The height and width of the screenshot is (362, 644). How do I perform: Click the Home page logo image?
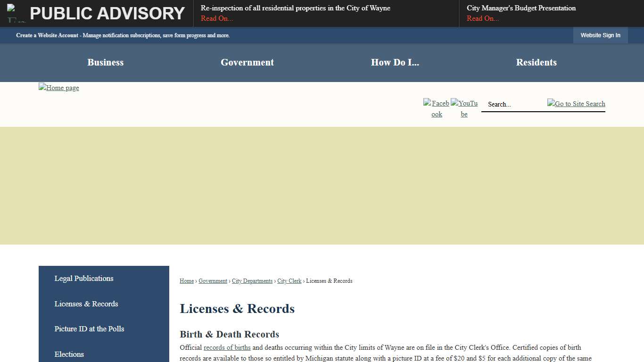59,88
